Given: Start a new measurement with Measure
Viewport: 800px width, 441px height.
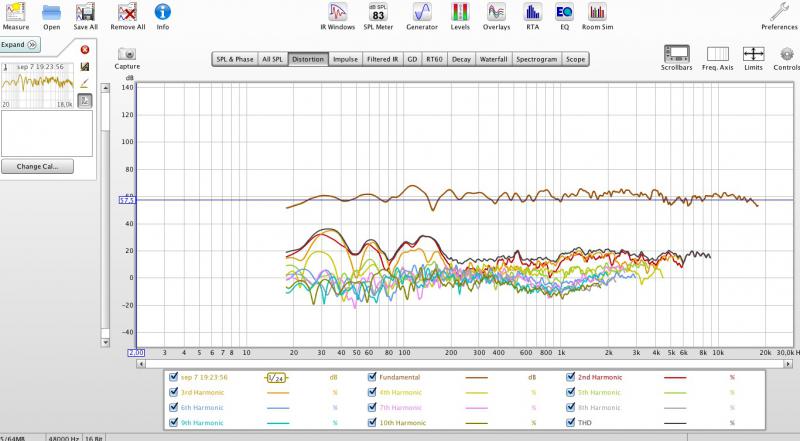Looking at the screenshot, I should click(x=15, y=16).
